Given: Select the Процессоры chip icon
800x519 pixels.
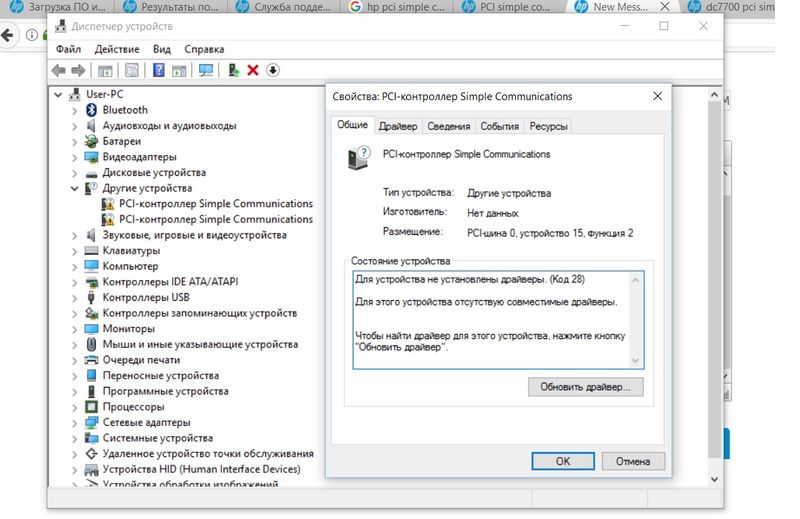Looking at the screenshot, I should [91, 407].
